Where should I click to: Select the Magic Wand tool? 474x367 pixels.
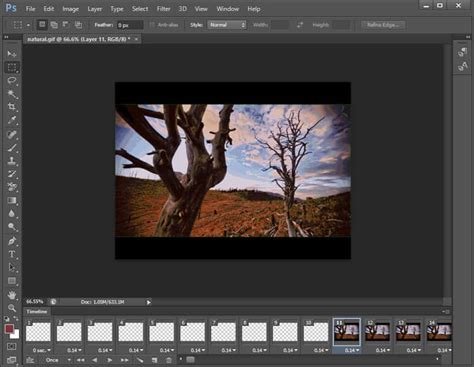click(x=12, y=94)
